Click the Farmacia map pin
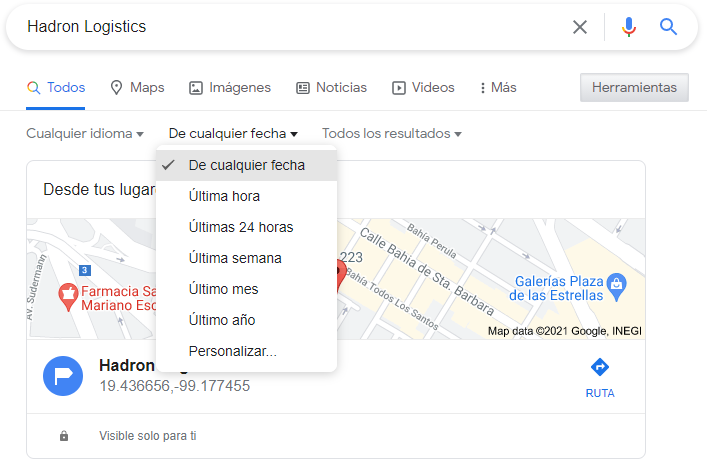Viewport: 707px width, 470px height. 68,297
